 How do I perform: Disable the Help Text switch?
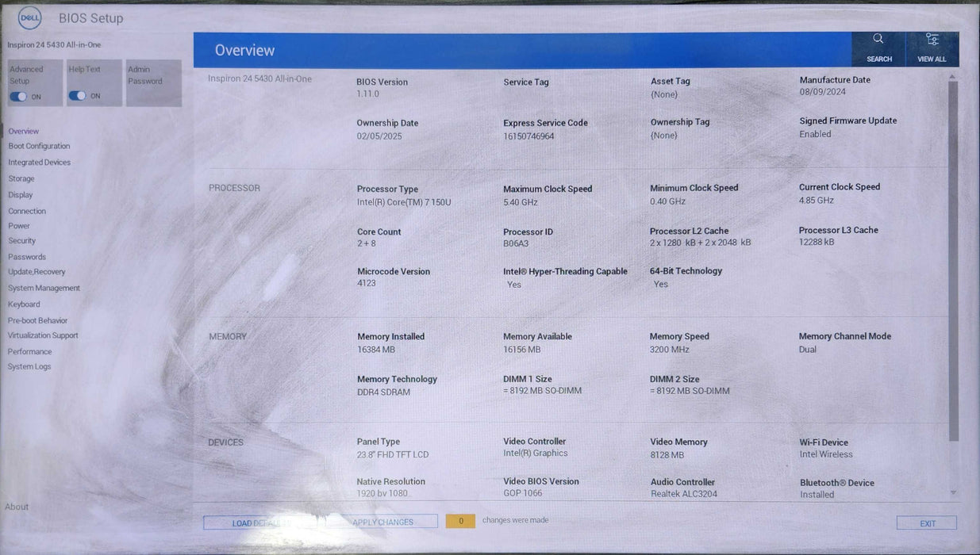78,94
